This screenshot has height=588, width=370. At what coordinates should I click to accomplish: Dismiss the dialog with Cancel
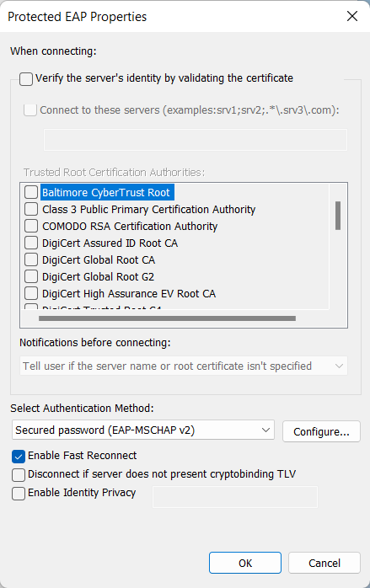[324, 563]
